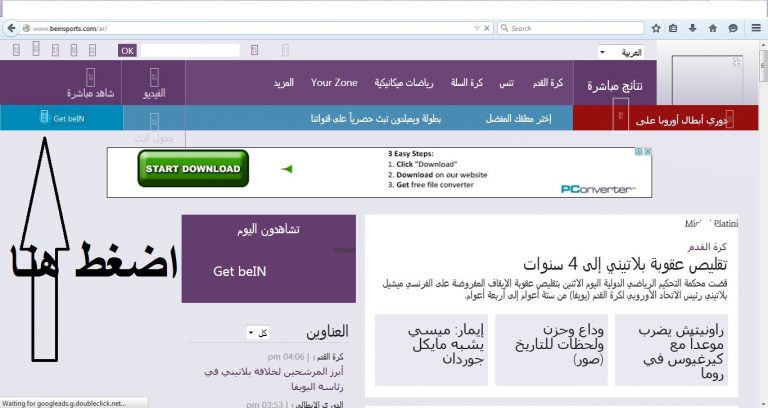Open the address bar history dropdown arrow
The height and width of the screenshot is (408, 768).
pos(477,28)
